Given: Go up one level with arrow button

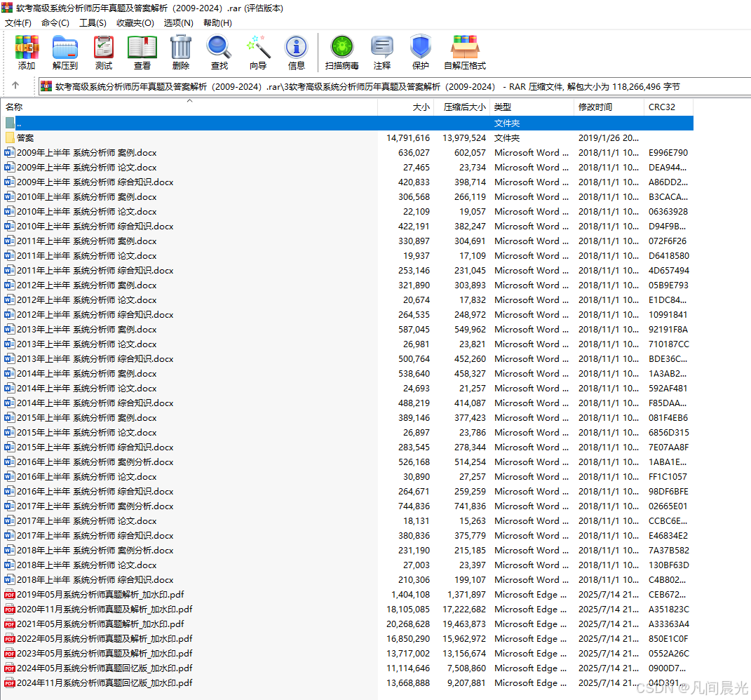Looking at the screenshot, I should tap(15, 86).
